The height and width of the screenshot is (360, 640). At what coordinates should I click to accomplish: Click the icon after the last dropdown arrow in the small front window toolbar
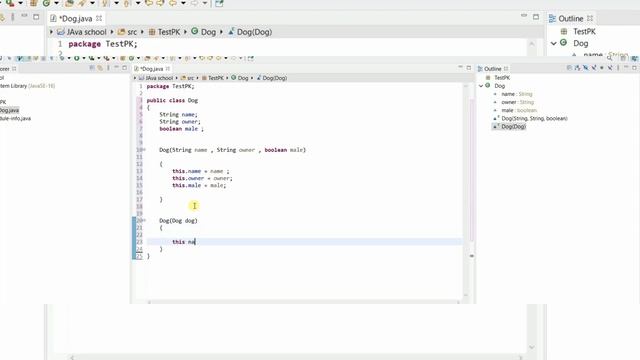coord(251,58)
